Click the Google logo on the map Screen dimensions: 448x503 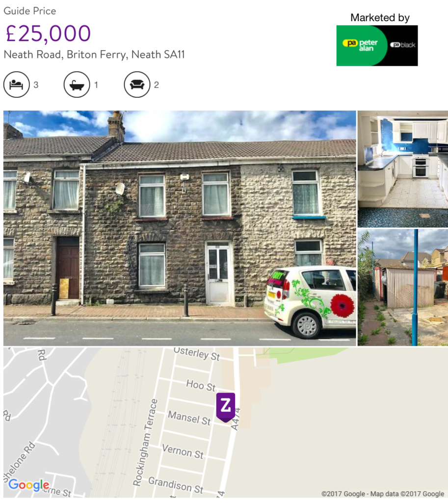tap(29, 485)
